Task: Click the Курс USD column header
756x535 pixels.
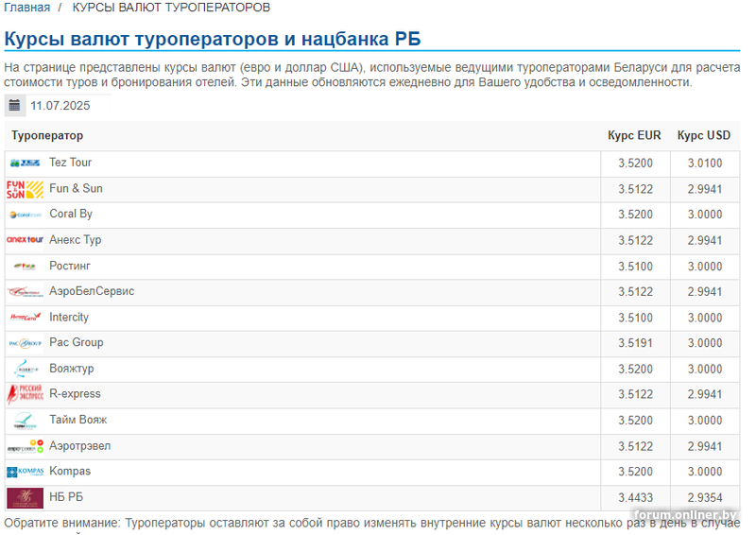Action: pos(704,135)
